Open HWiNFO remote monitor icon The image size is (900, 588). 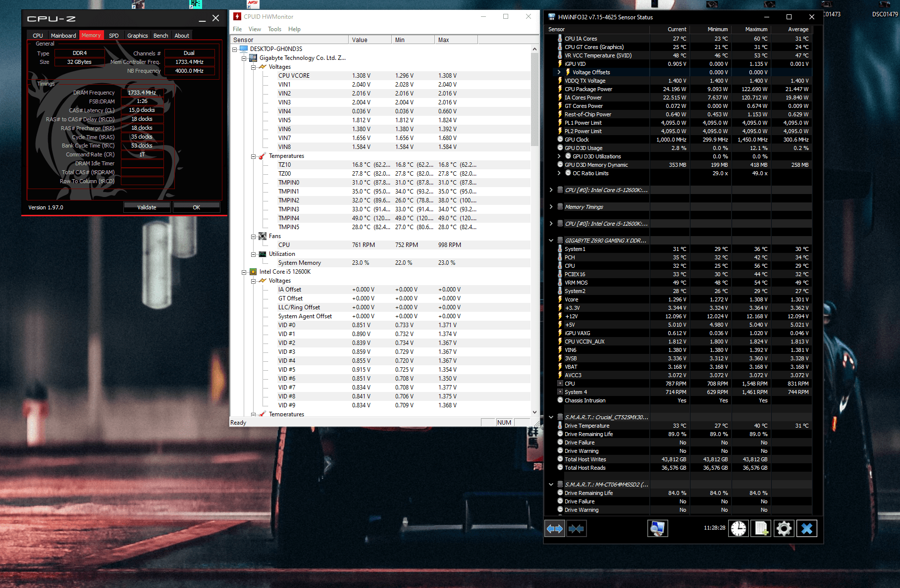pos(658,529)
